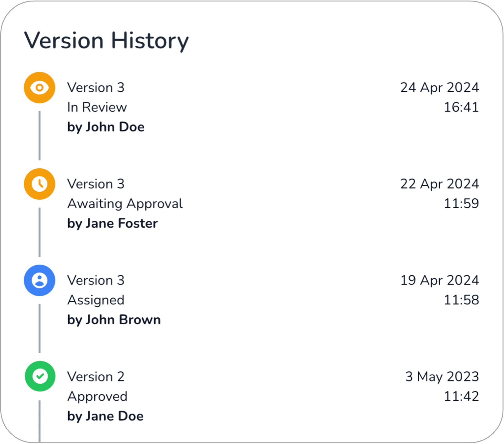This screenshot has height=444, width=504.
Task: Open the Version 3 Assigned entry
Action: point(251,300)
